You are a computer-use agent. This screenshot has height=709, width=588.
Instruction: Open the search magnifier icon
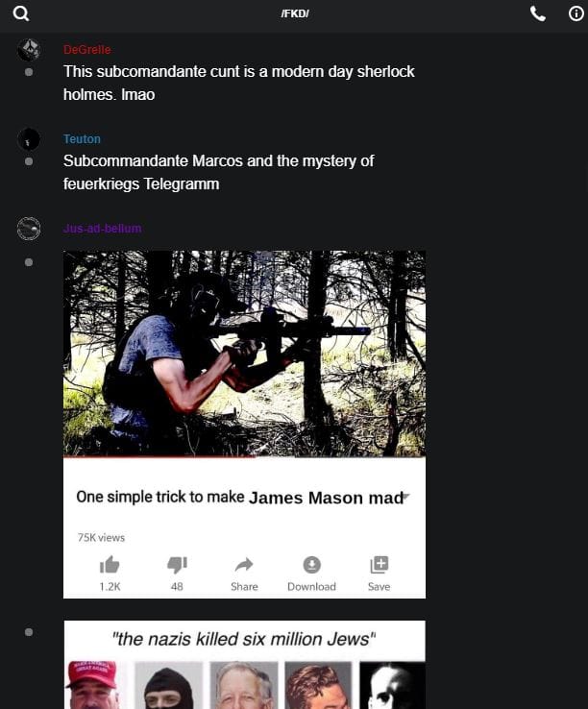pos(21,13)
